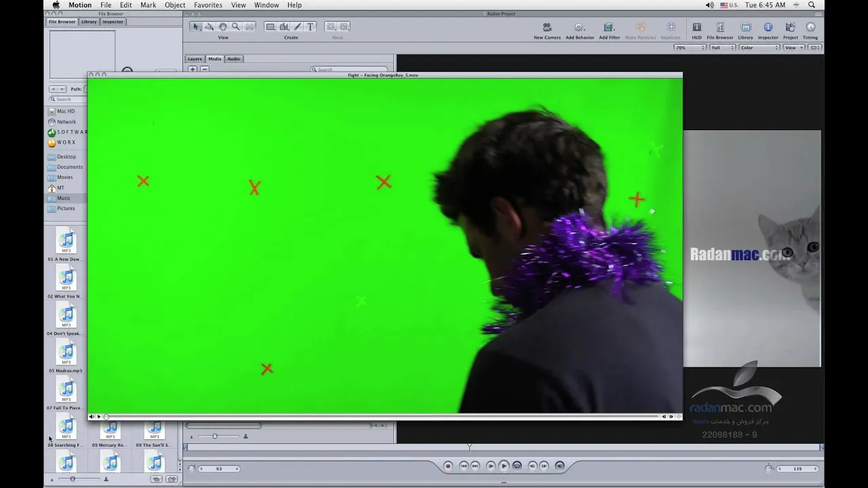Open the Favorites menu

click(208, 5)
